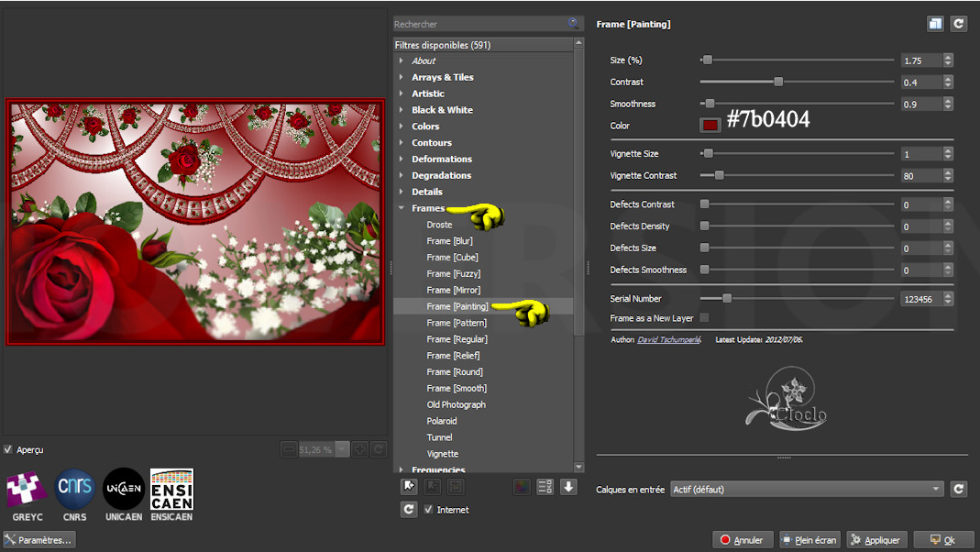Click the refresh icon next to Calques en entrée
Screen dimensions: 980x552
pos(959,490)
